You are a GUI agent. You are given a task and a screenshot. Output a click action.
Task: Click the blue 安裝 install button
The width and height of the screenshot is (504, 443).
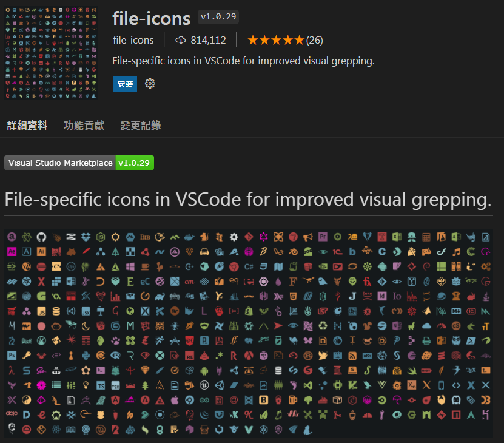point(125,84)
